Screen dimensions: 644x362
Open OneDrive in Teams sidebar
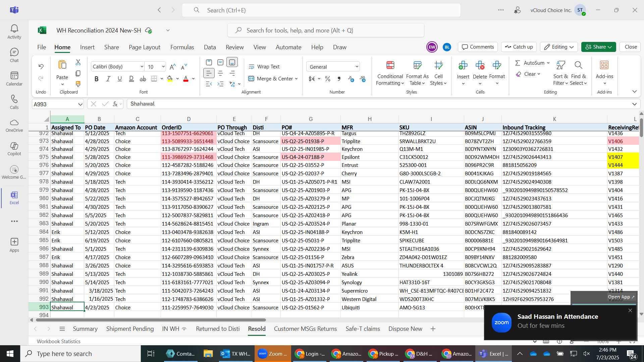pyautogui.click(x=14, y=126)
